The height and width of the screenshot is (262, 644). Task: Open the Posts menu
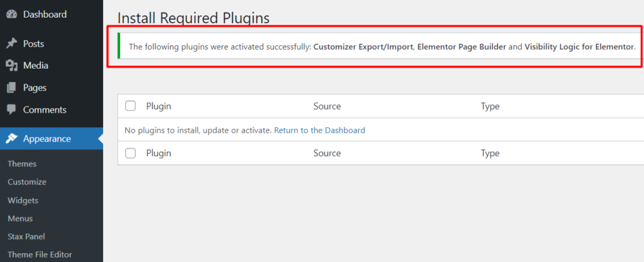tap(34, 43)
